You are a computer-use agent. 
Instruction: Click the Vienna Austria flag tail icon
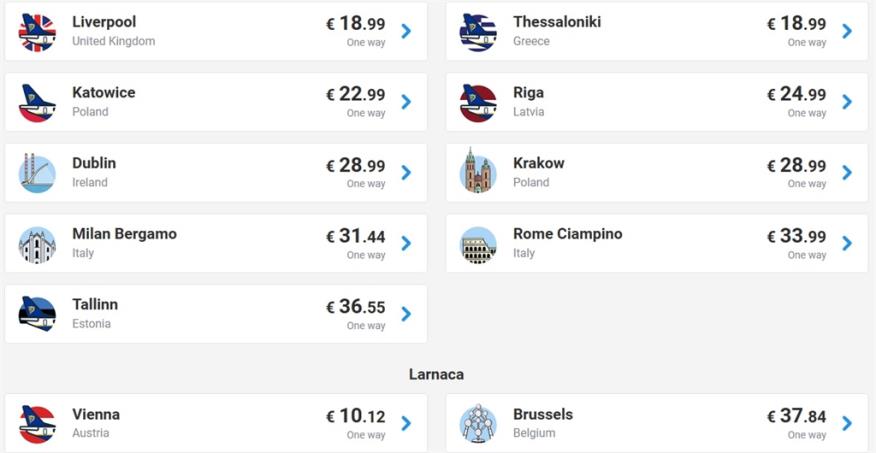click(x=37, y=424)
